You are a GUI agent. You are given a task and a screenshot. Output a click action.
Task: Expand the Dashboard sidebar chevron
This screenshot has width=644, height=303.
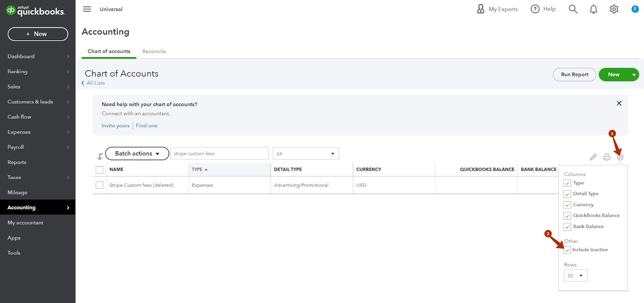point(68,57)
